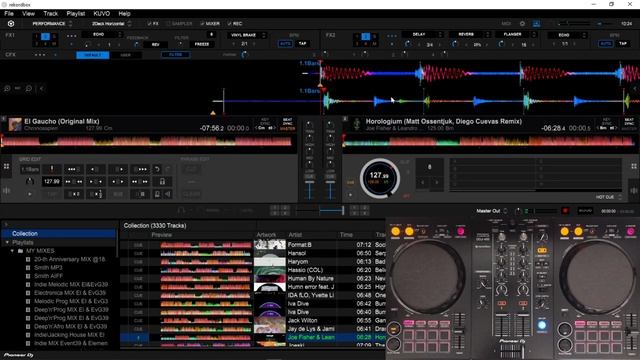Open VINYL BRAKE release FX dropdown
Screen dimensions: 640x360
pos(247,35)
